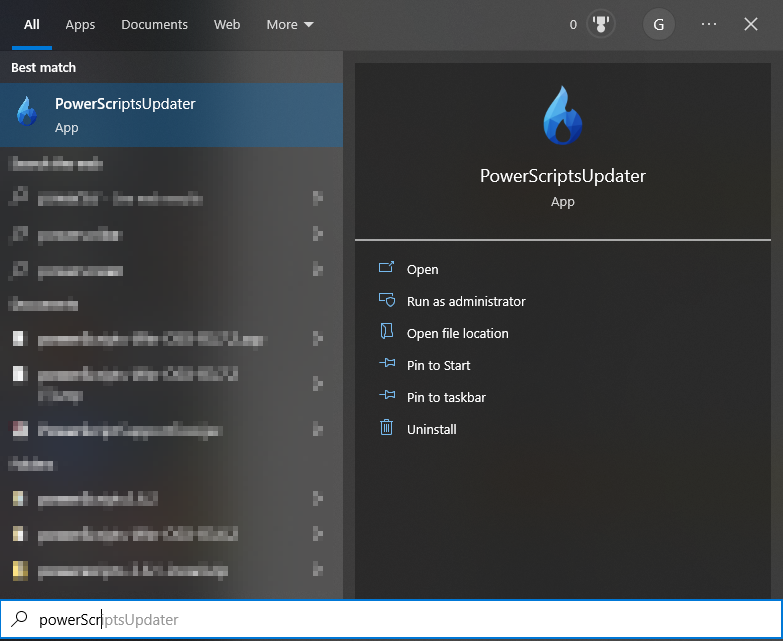Viewport: 783px width, 641px height.
Task: Open the Microsoft Rewards medal icon
Action: coord(602,24)
